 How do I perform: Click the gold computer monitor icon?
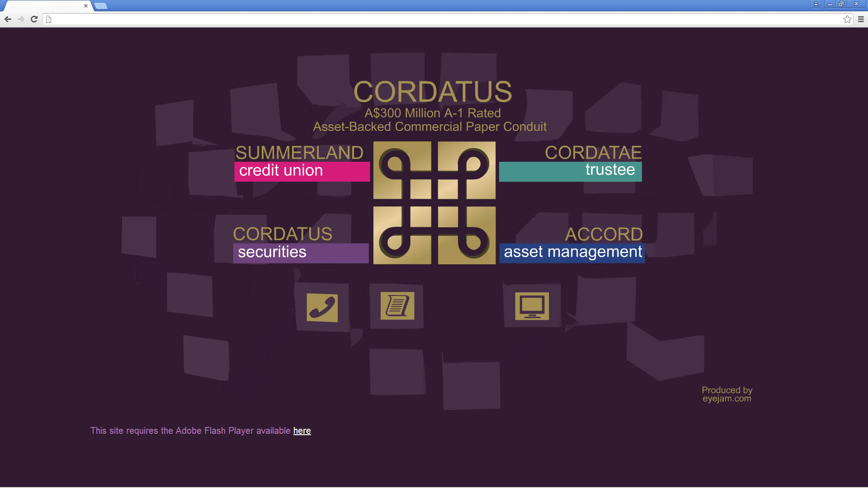click(x=532, y=306)
